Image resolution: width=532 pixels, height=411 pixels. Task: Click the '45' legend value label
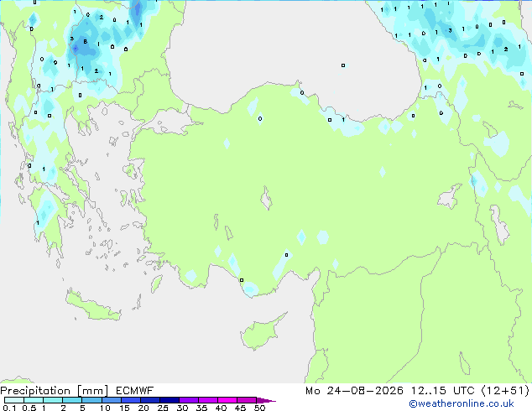(x=240, y=408)
